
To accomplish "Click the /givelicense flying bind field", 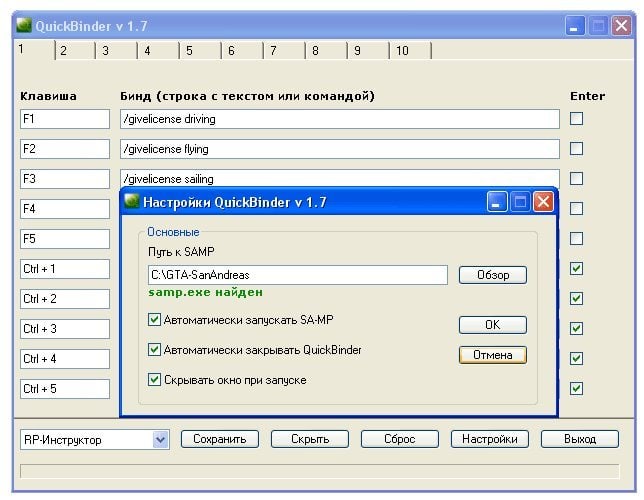I will point(340,149).
